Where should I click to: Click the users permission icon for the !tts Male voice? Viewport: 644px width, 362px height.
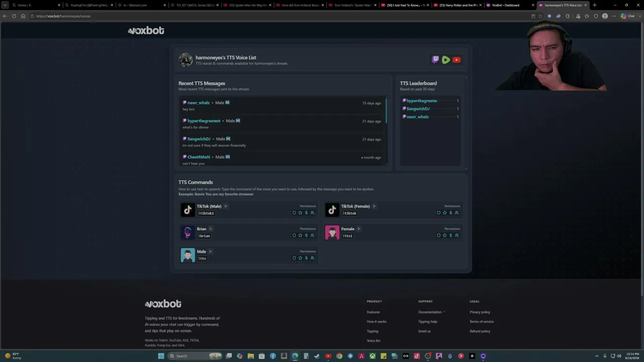coord(312,258)
